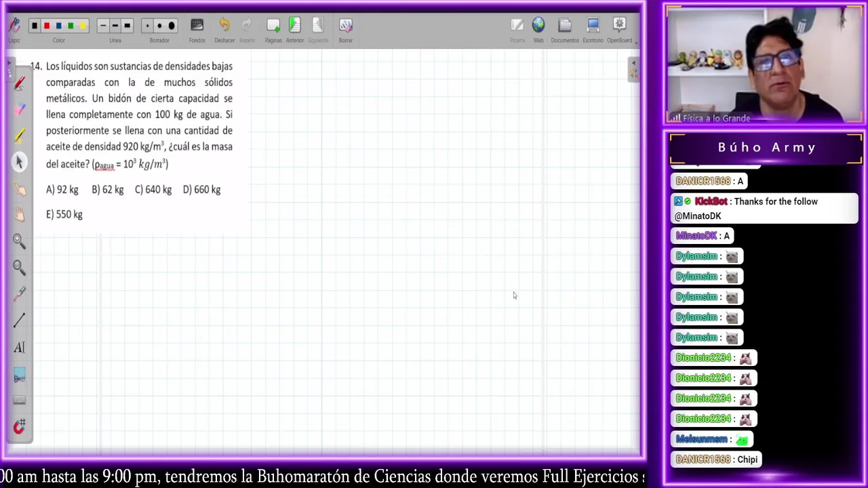Open the Documentos folder
The width and height of the screenshot is (868, 488).
565,30
